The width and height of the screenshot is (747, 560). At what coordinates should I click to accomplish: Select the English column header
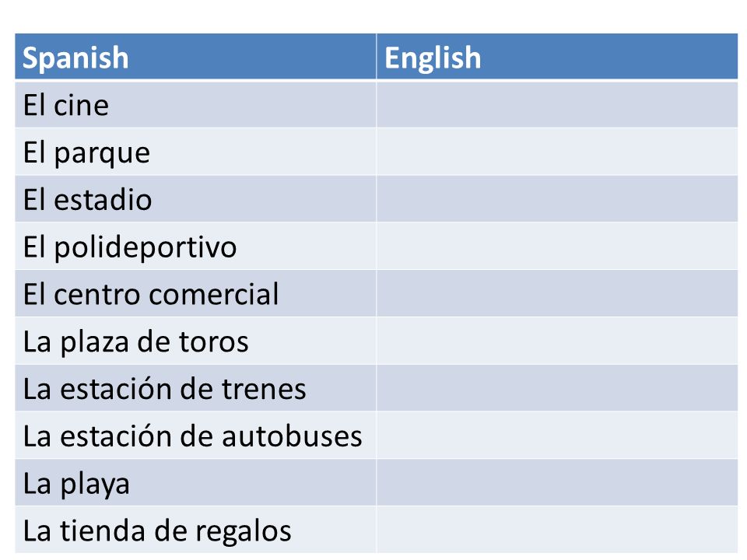(x=557, y=56)
